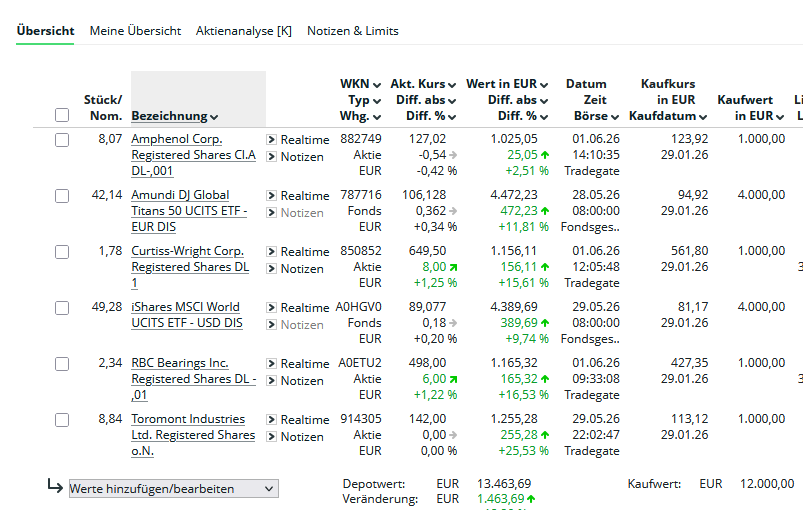Click RBC Bearings time 09:33:08

pos(596,379)
